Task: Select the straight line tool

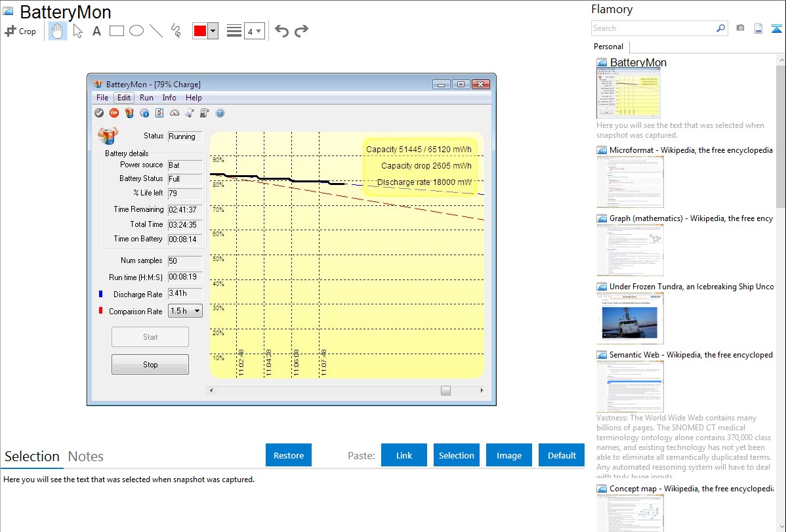Action: [x=155, y=31]
